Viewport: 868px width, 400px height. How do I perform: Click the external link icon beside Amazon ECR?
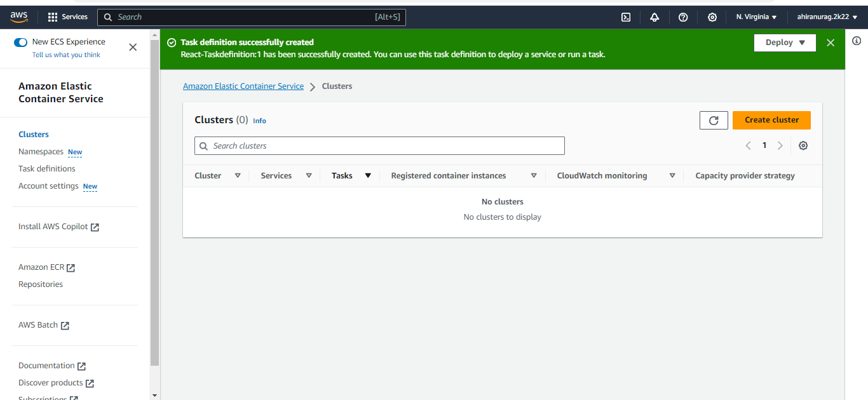[71, 268]
